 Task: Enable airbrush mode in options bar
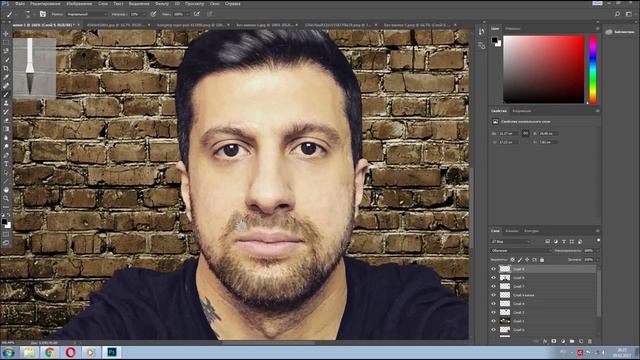pyautogui.click(x=197, y=14)
